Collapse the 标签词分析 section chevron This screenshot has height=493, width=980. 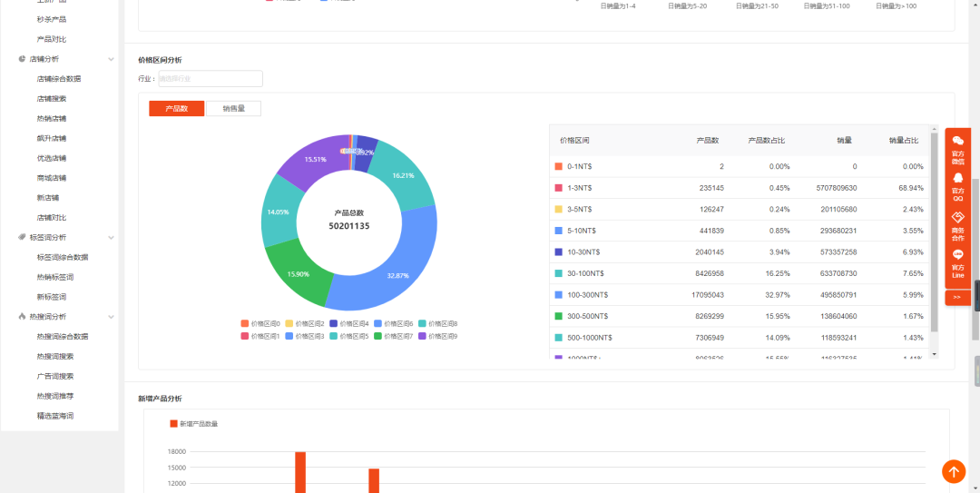click(112, 238)
